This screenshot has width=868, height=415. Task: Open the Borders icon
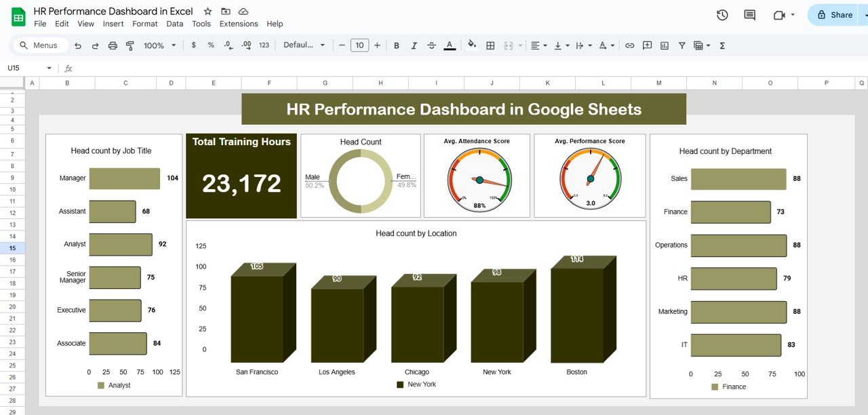click(491, 45)
